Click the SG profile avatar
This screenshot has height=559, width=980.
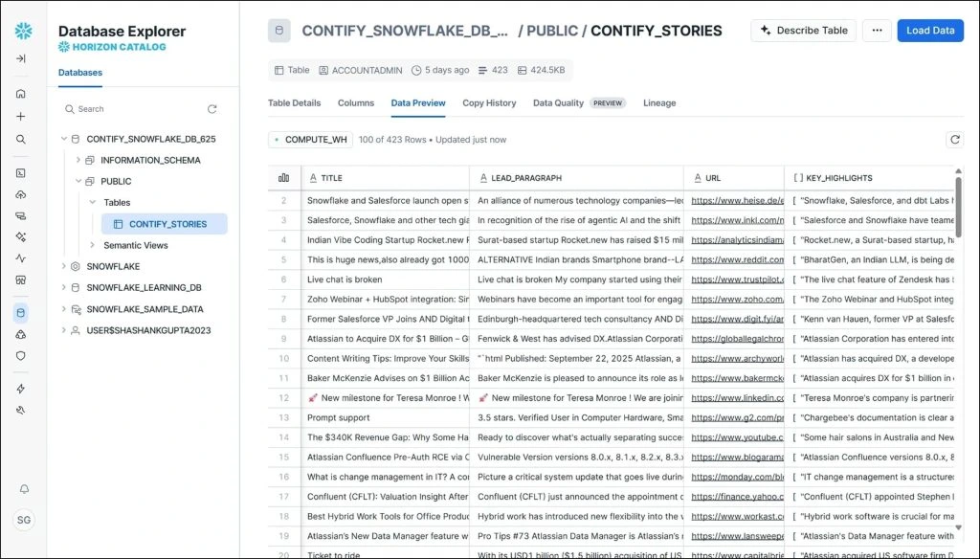tap(23, 520)
